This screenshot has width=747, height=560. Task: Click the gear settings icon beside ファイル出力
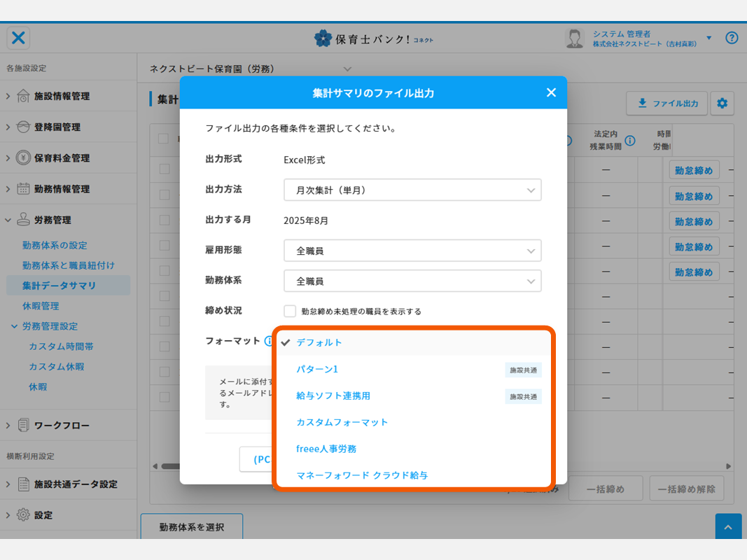coord(722,104)
